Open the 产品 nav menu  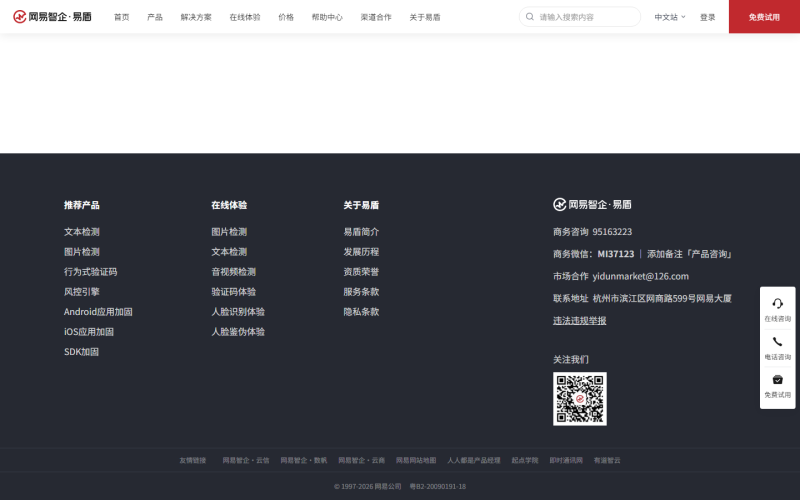(155, 17)
